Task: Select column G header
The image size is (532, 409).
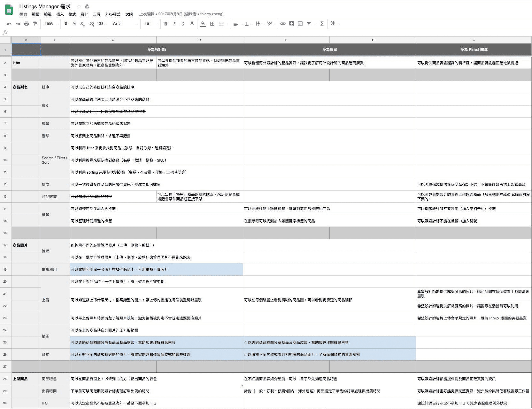Action: click(474, 40)
